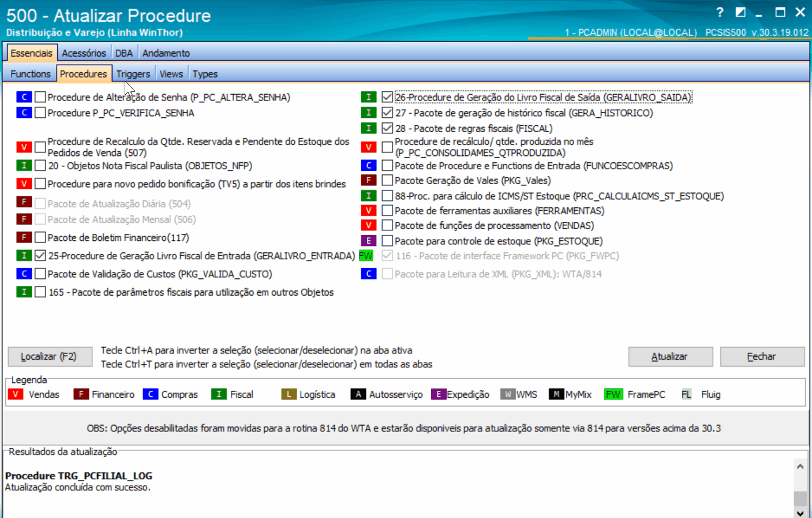Screen dimensions: 812x518
Task: Open the Essenciais tab
Action: [x=32, y=53]
